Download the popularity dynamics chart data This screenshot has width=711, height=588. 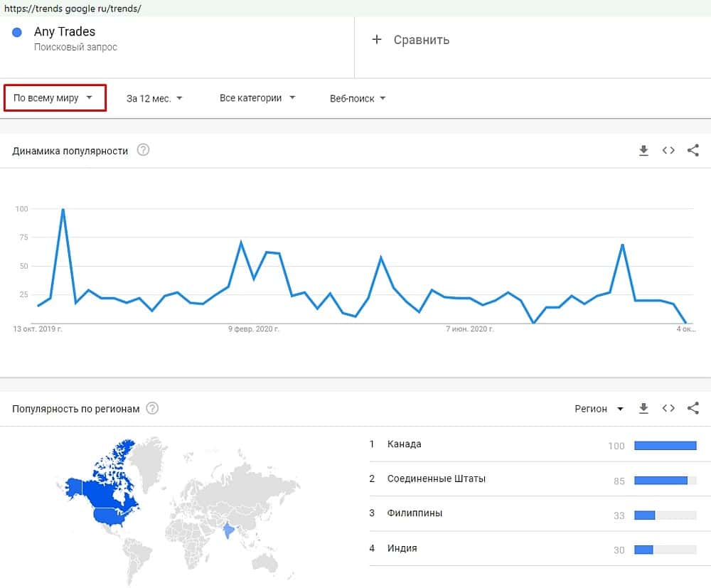click(x=643, y=150)
